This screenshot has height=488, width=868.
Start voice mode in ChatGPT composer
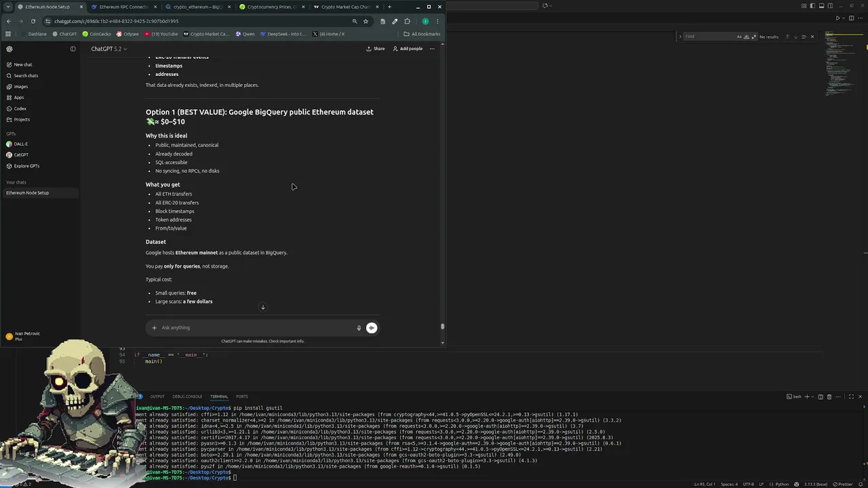tap(371, 327)
